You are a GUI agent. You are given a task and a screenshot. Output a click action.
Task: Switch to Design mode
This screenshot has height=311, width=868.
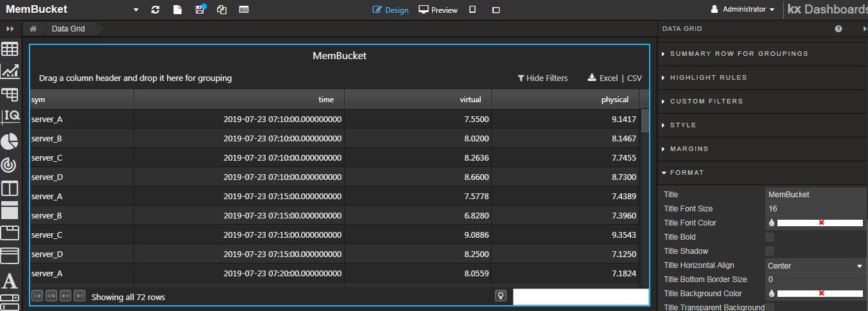390,10
